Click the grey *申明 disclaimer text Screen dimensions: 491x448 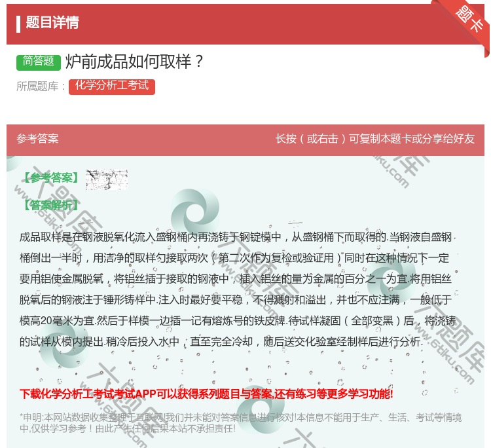click(240, 423)
